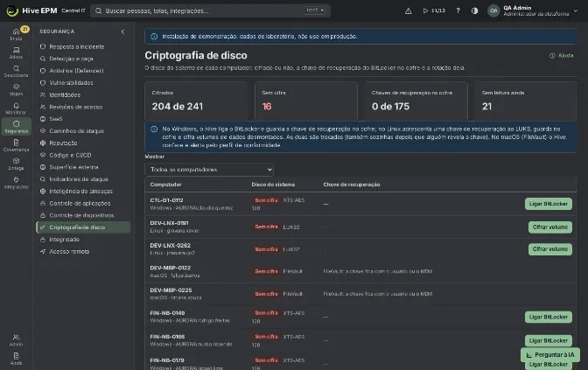Click Ligar BitLocker for CTL-DT-0112
Screen dimensions: 588x370
point(549,204)
